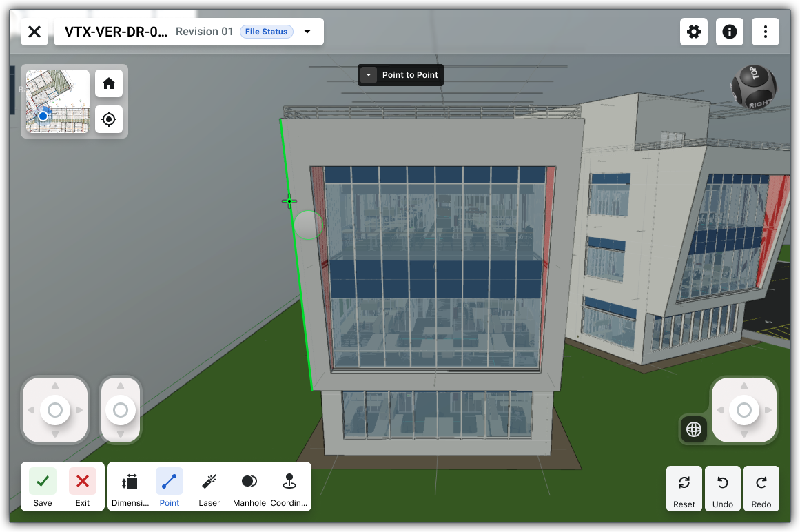Select the Manhole tool
Image resolution: width=800 pixels, height=532 pixels.
point(249,487)
